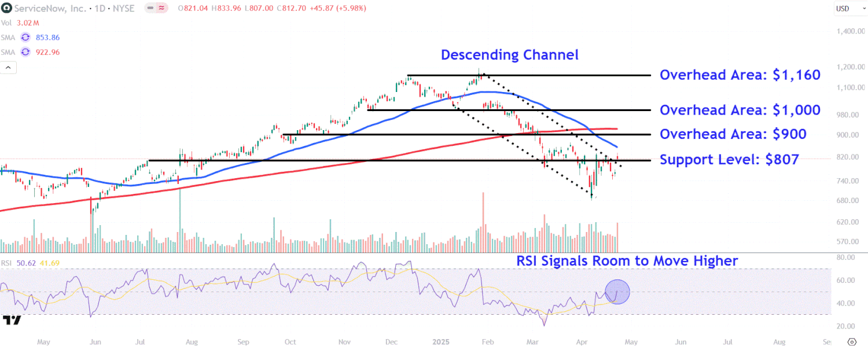Click the Overhead Area: $1,160 label

point(740,75)
